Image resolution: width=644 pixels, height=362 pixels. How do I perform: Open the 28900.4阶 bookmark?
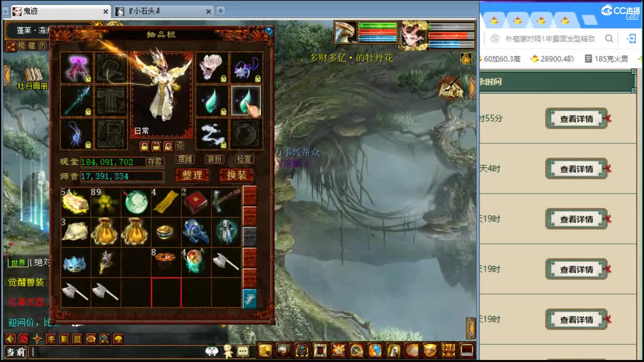coord(552,59)
